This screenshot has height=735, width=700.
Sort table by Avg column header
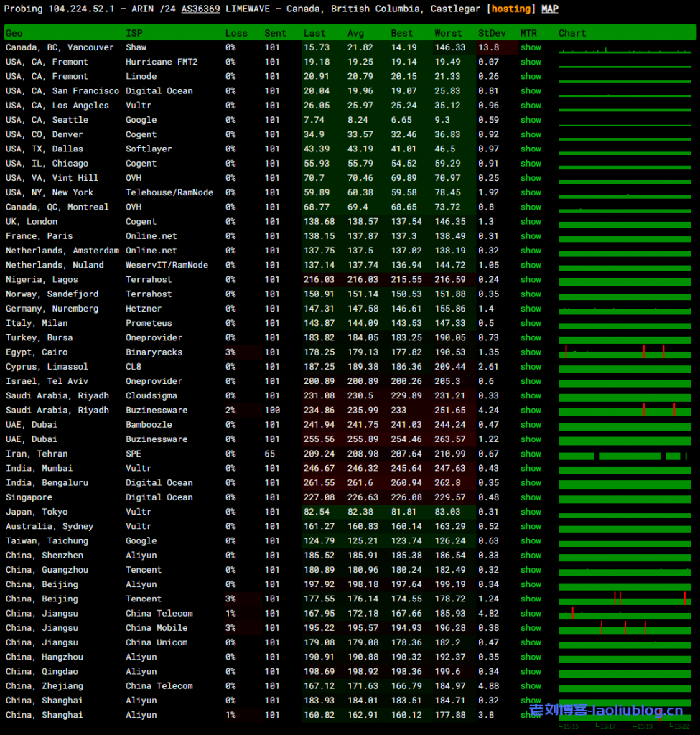point(355,33)
